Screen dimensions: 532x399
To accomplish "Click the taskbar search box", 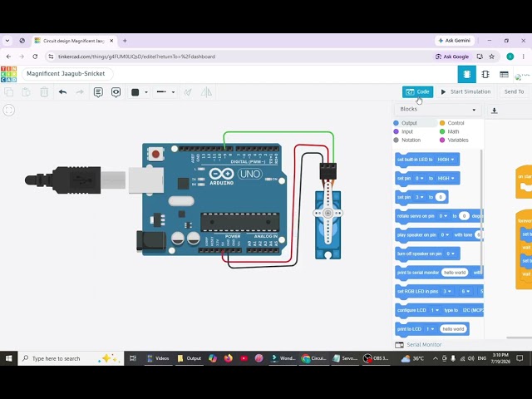I will tap(71, 358).
